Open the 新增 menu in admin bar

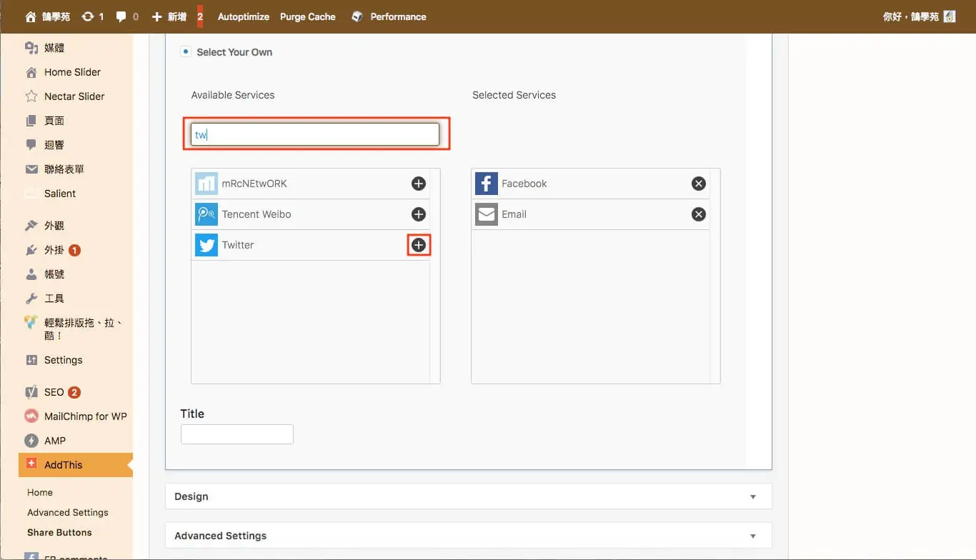pos(168,16)
